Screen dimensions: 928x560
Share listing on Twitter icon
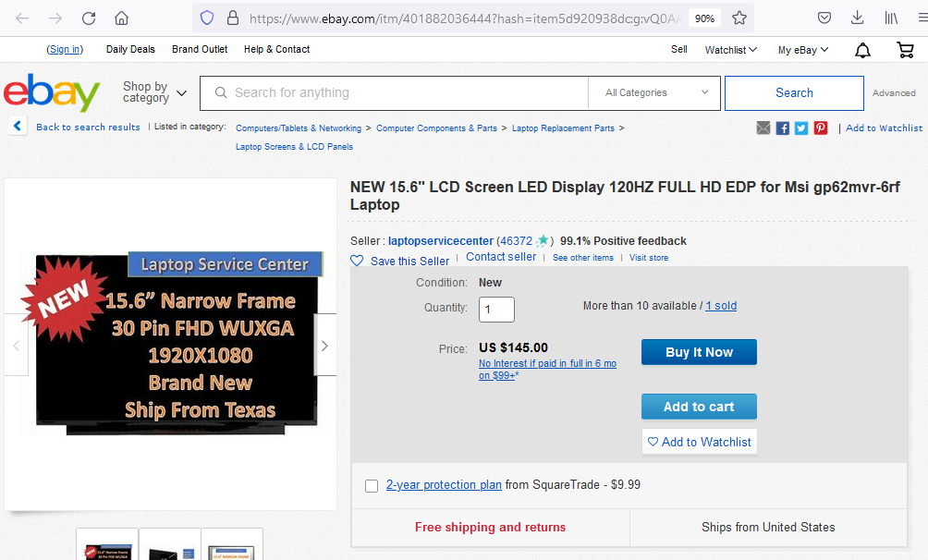click(801, 128)
